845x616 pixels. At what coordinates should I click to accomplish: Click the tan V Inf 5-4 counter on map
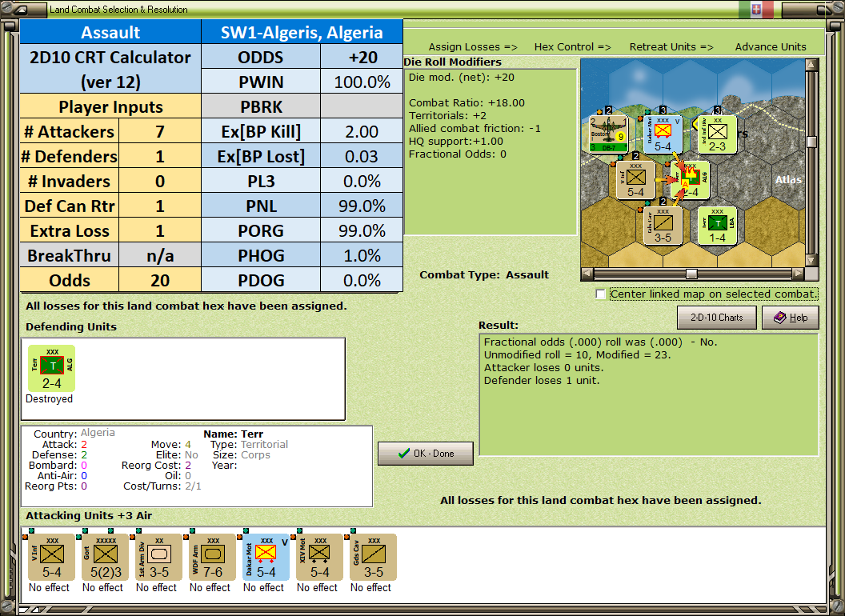click(636, 180)
